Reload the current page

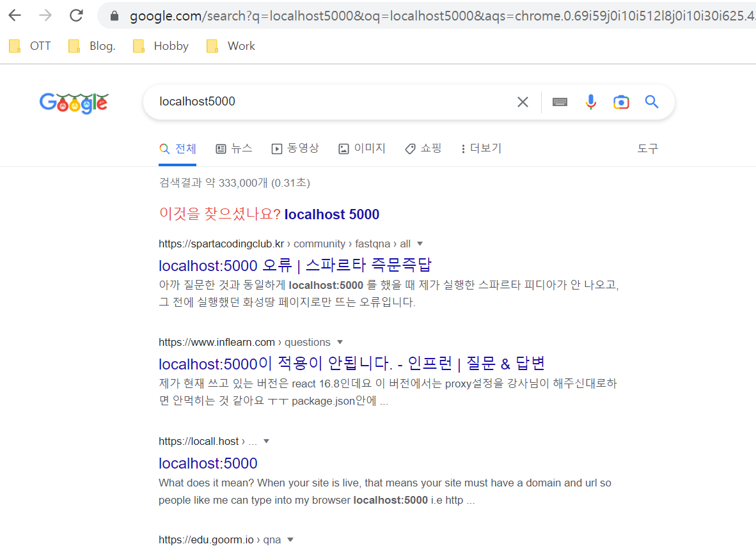76,15
